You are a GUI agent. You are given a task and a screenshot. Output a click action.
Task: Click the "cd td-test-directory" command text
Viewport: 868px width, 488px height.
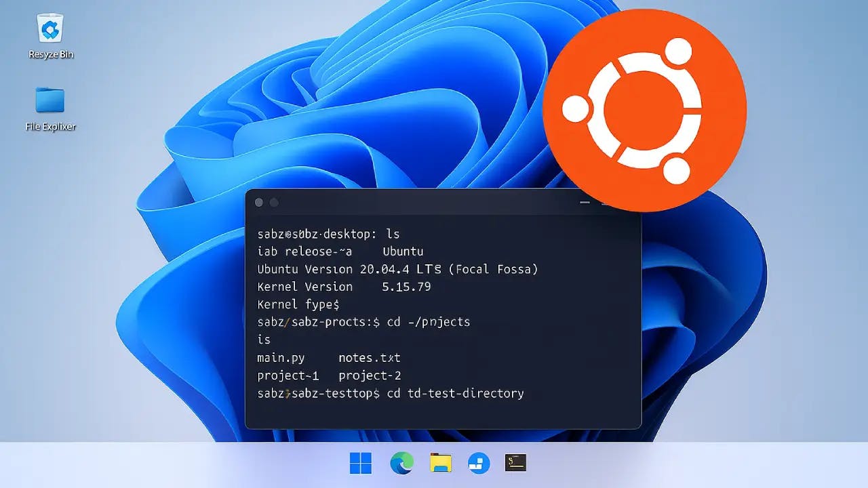pyautogui.click(x=455, y=393)
